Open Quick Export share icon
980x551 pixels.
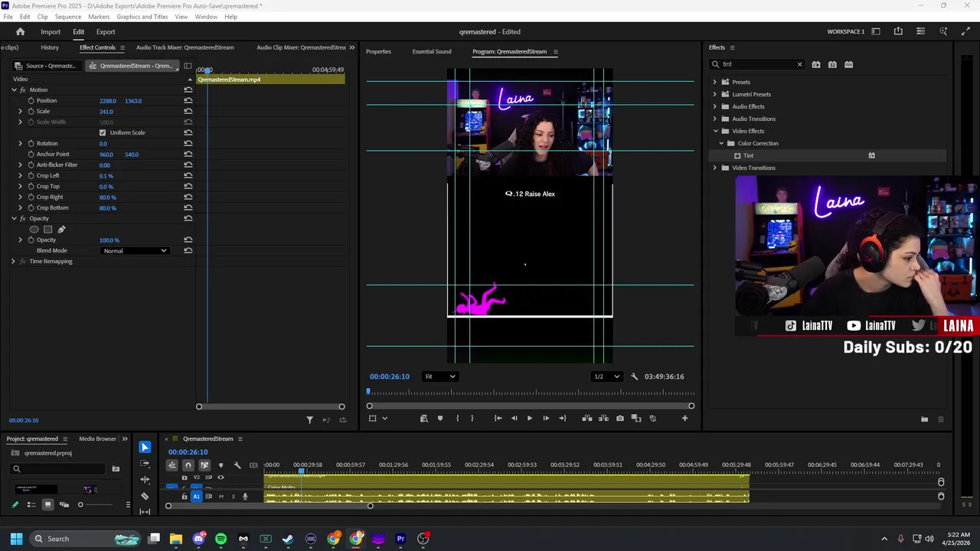pyautogui.click(x=898, y=31)
